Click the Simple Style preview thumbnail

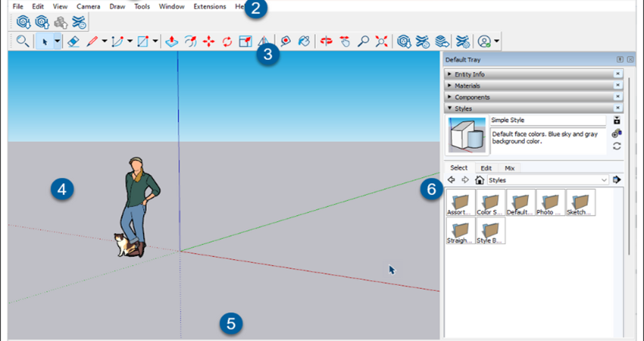click(467, 135)
